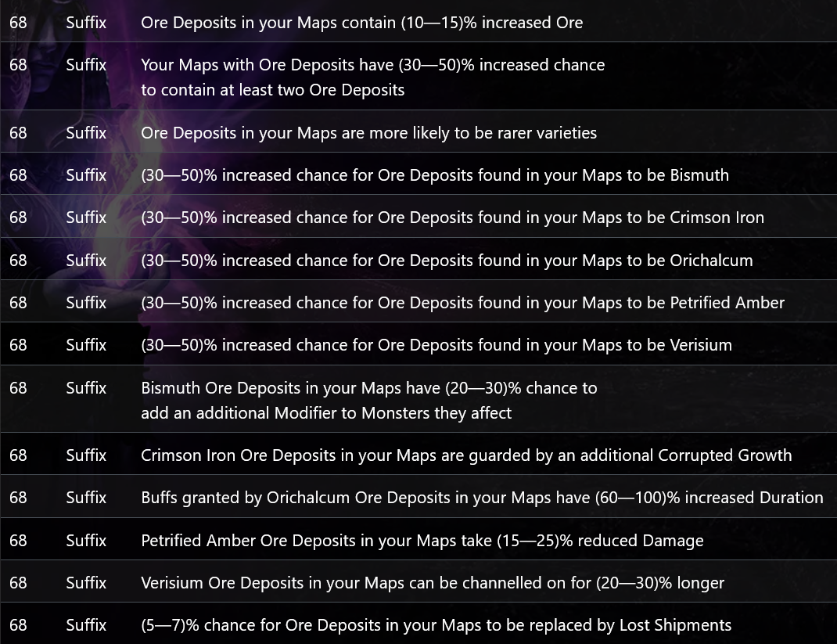Click the modifier for Ore Deposits to be Bismuth
Viewport: 837px width, 644px height.
tap(435, 174)
